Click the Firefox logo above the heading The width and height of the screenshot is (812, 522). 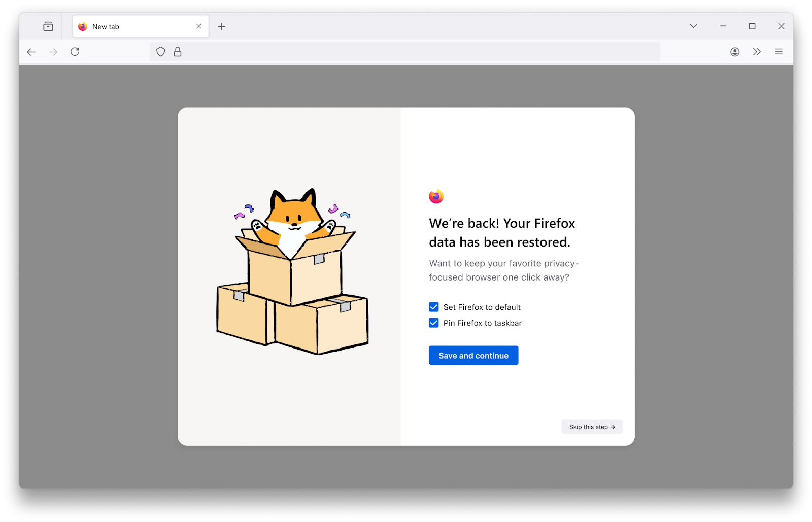(436, 195)
